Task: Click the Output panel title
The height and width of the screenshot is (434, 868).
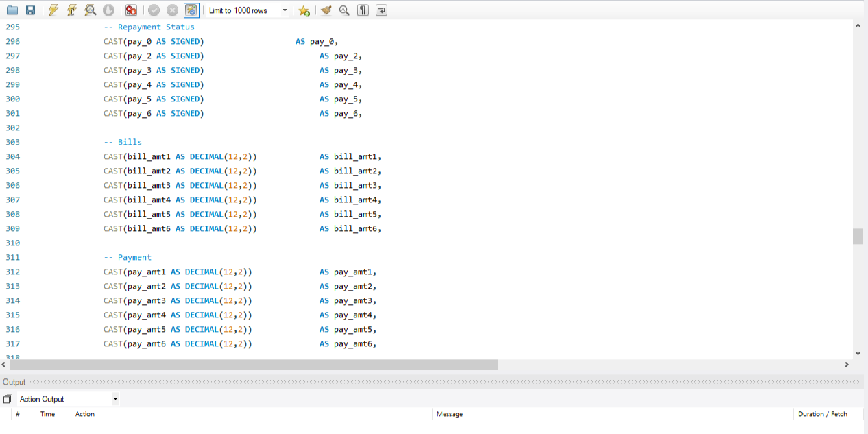Action: coord(14,382)
